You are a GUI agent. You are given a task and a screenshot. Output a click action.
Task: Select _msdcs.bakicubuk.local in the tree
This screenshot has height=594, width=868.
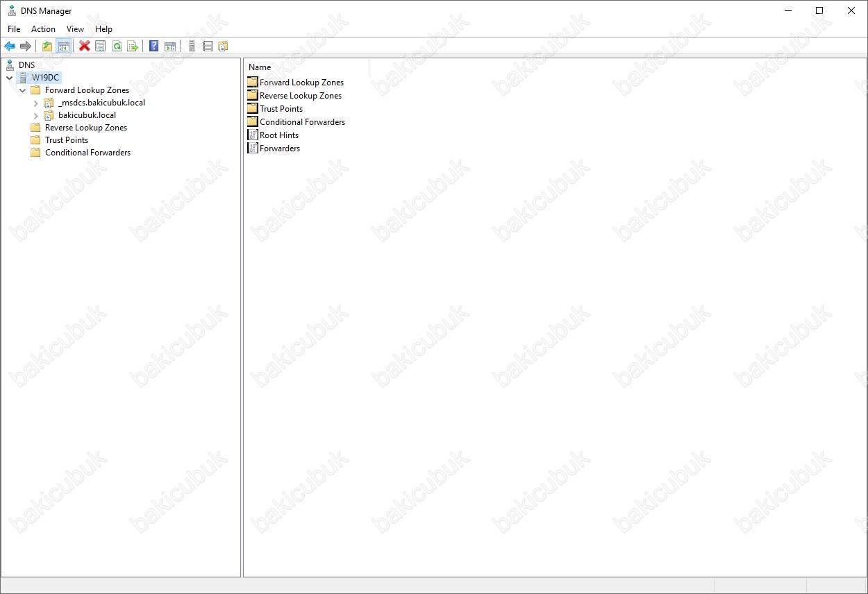click(101, 103)
